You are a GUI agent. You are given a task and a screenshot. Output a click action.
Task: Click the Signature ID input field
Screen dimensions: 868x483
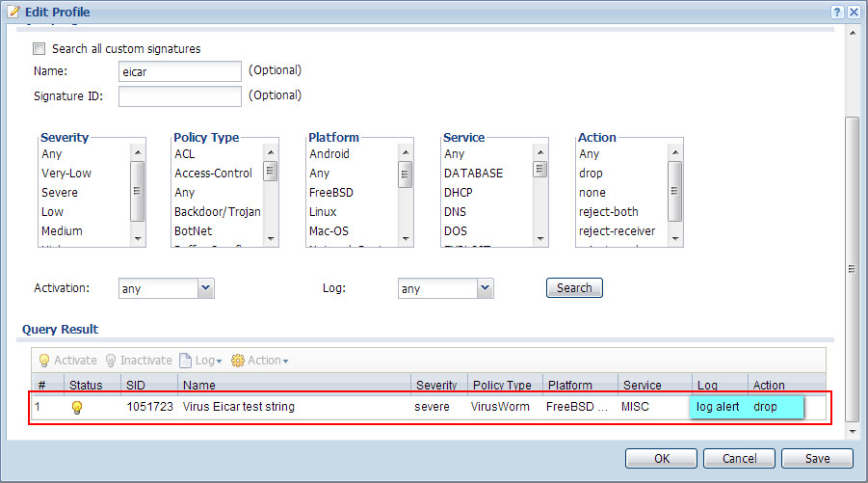tap(179, 96)
